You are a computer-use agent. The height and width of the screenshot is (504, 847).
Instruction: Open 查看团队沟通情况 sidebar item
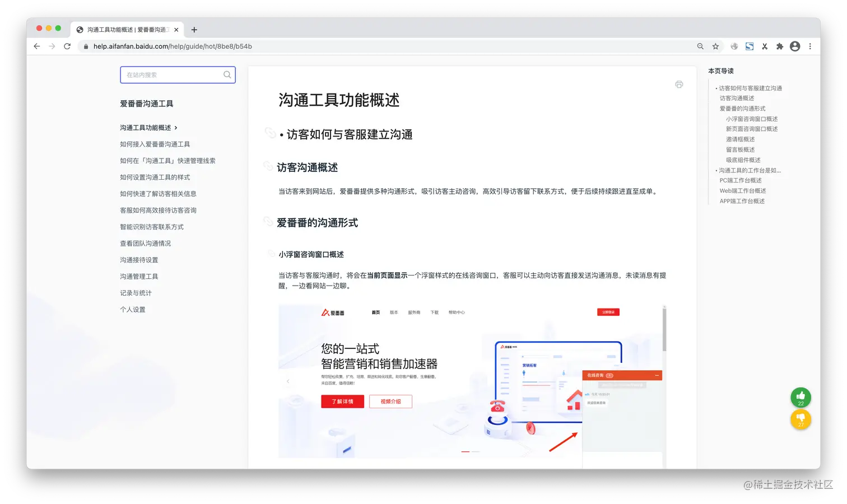[x=145, y=244]
